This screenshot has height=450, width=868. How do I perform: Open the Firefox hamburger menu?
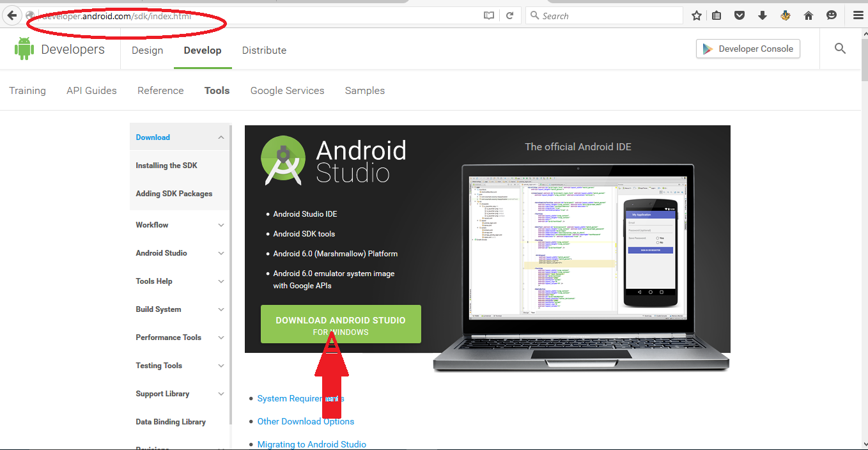coord(858,16)
